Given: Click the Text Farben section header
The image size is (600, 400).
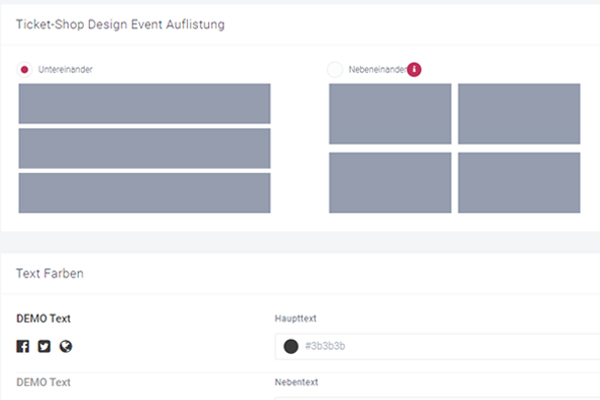Looking at the screenshot, I should coord(48,272).
